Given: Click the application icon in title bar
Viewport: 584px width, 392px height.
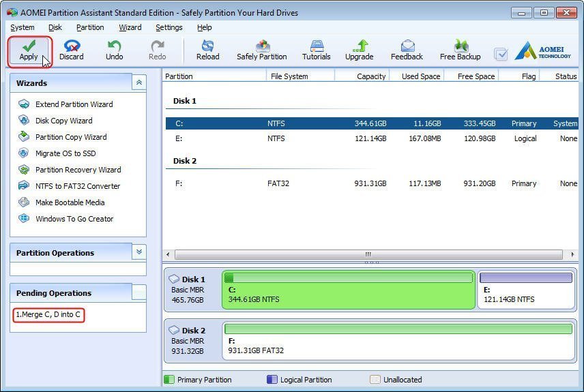Looking at the screenshot, I should click(12, 12).
